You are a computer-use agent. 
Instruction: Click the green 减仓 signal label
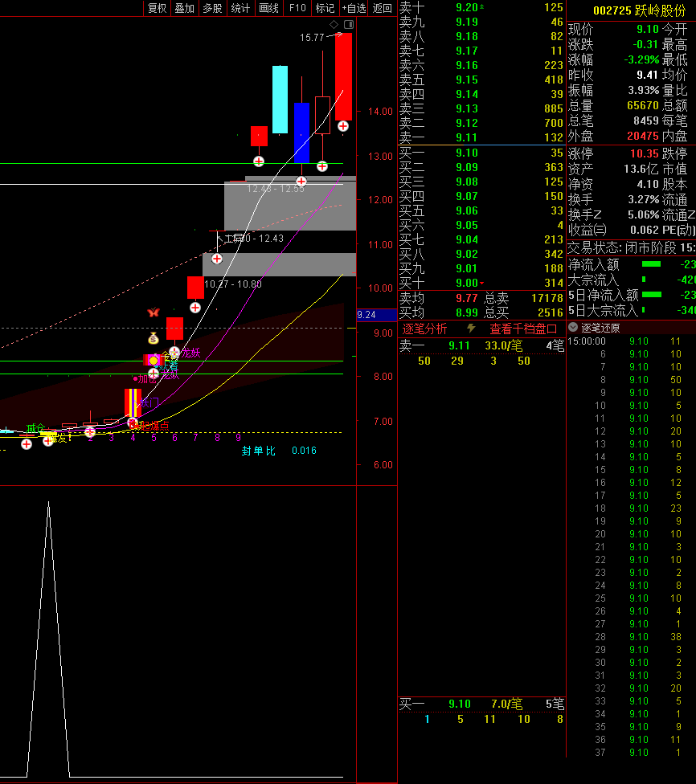[35, 428]
